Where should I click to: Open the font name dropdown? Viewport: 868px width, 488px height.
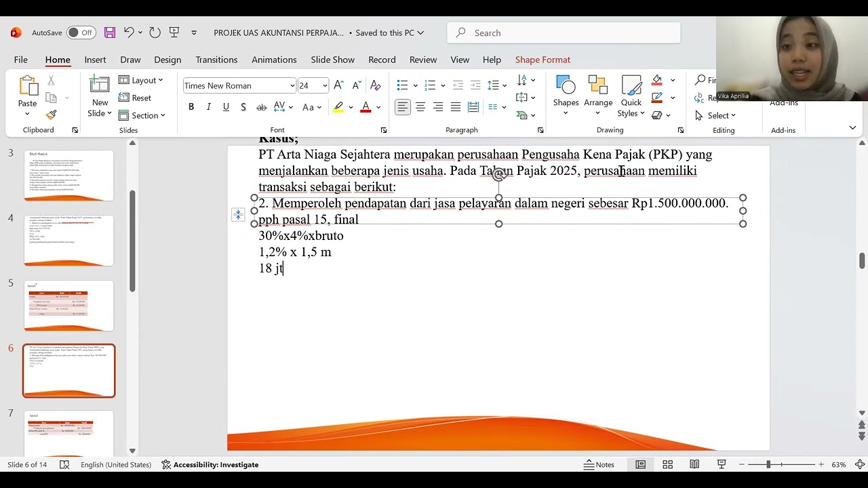point(292,85)
